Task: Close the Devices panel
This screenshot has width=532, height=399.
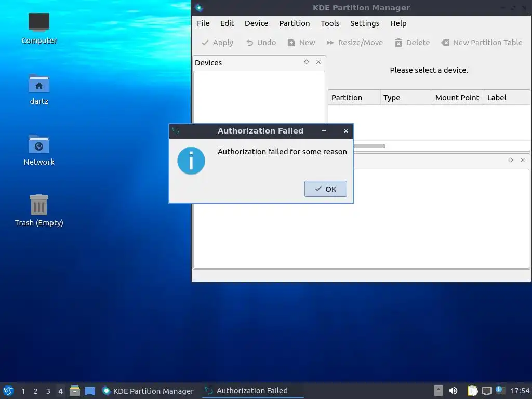Action: 318,62
